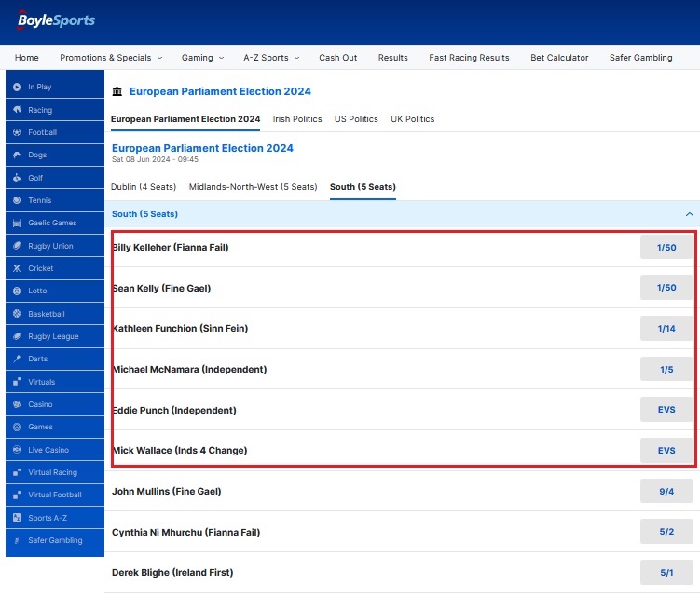Click the Racing horse icon in sidebar

pos(17,109)
